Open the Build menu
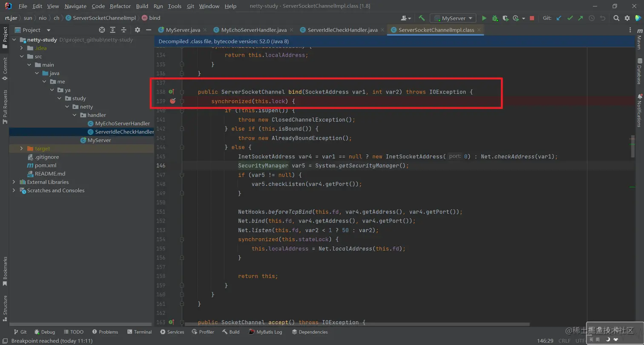 coord(142,6)
